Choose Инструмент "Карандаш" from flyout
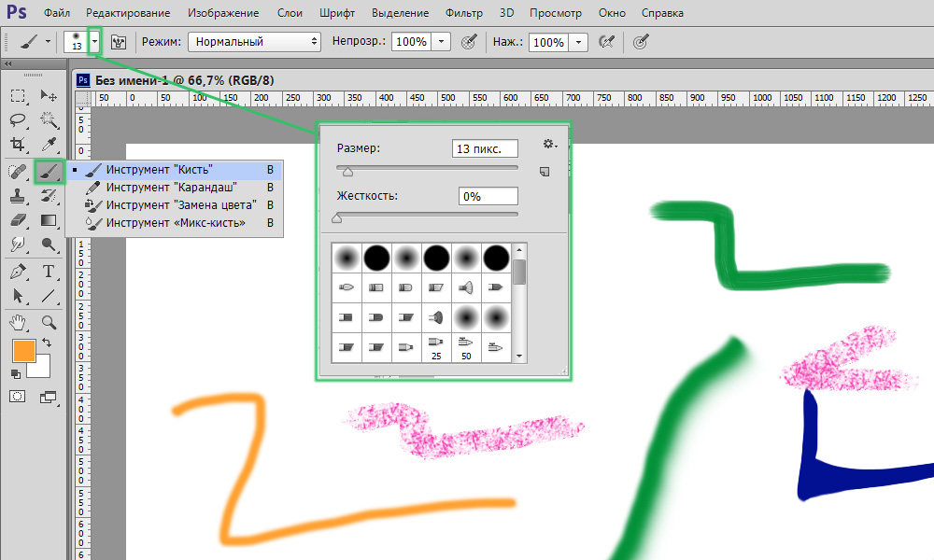The width and height of the screenshot is (934, 560). tap(174, 188)
